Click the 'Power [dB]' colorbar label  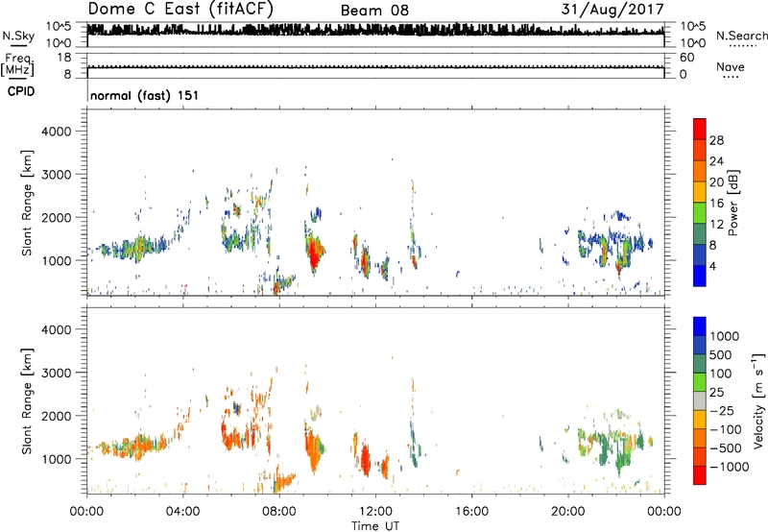(x=732, y=203)
